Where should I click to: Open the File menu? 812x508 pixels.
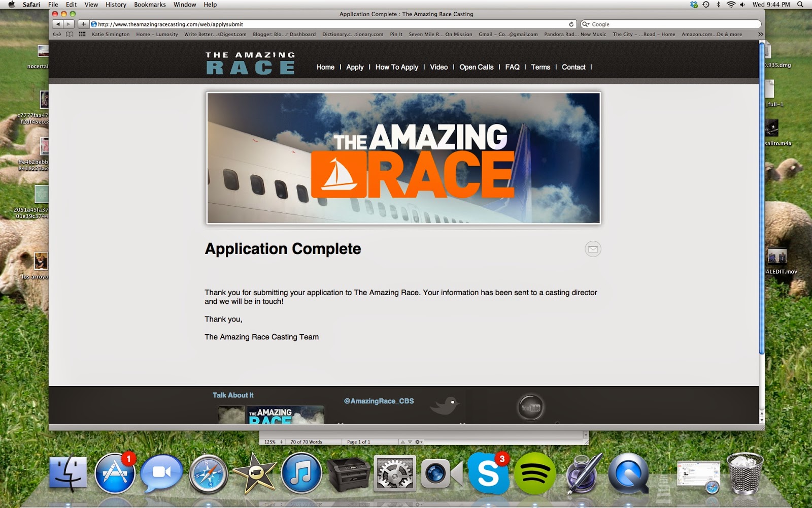53,5
